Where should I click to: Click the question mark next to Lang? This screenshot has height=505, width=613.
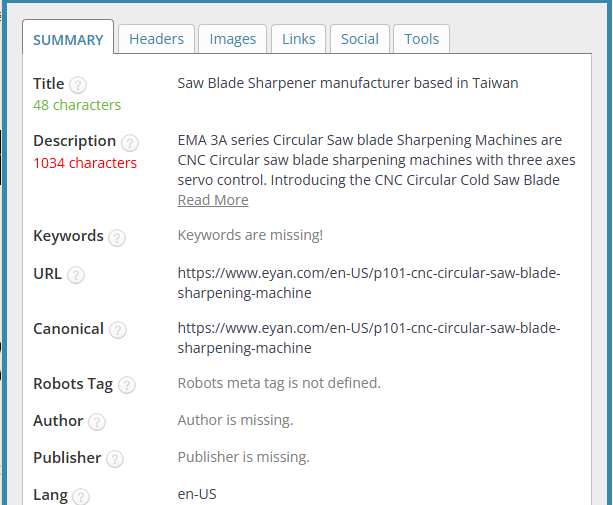[81, 496]
